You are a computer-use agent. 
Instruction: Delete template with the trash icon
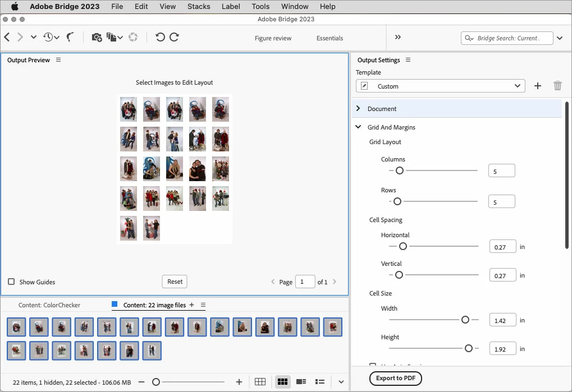point(557,86)
